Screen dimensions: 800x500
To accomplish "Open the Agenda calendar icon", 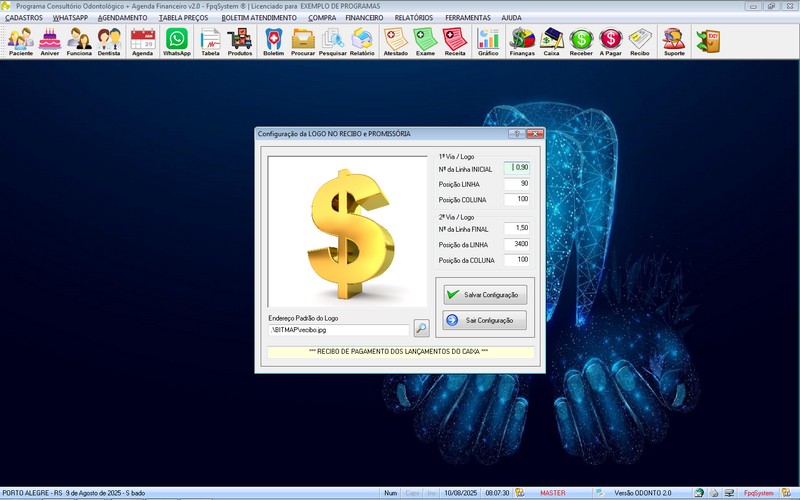I will (143, 41).
